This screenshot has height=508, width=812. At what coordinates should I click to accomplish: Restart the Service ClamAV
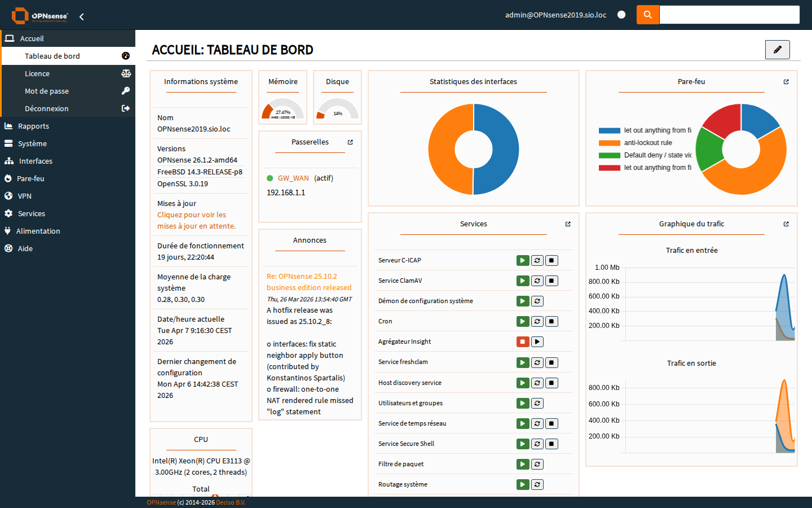tap(537, 281)
